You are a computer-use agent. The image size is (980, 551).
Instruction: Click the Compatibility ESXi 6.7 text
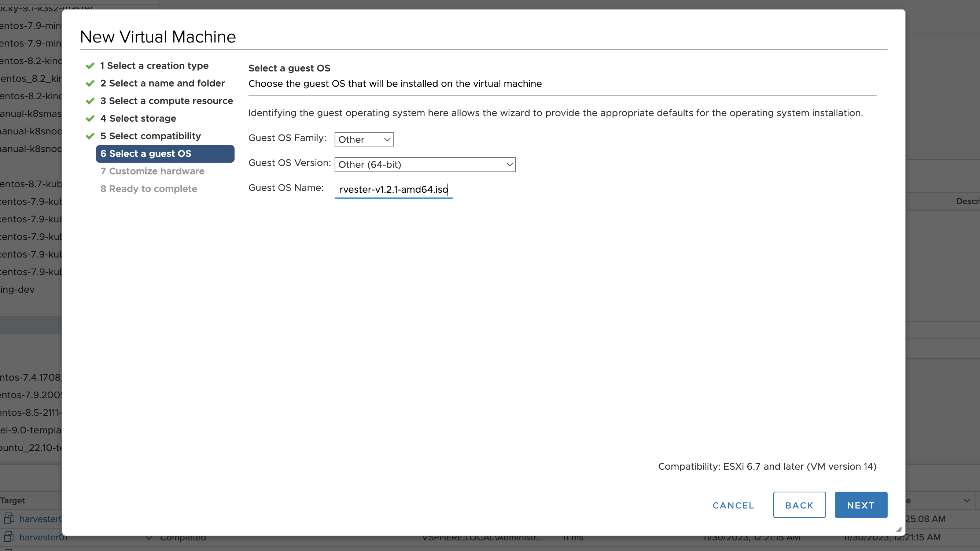point(767,466)
